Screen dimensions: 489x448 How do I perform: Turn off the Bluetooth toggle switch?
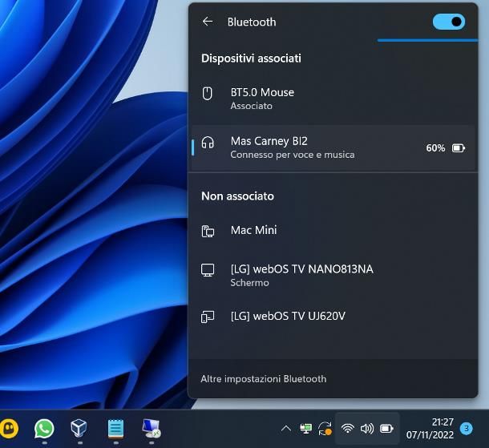point(448,22)
